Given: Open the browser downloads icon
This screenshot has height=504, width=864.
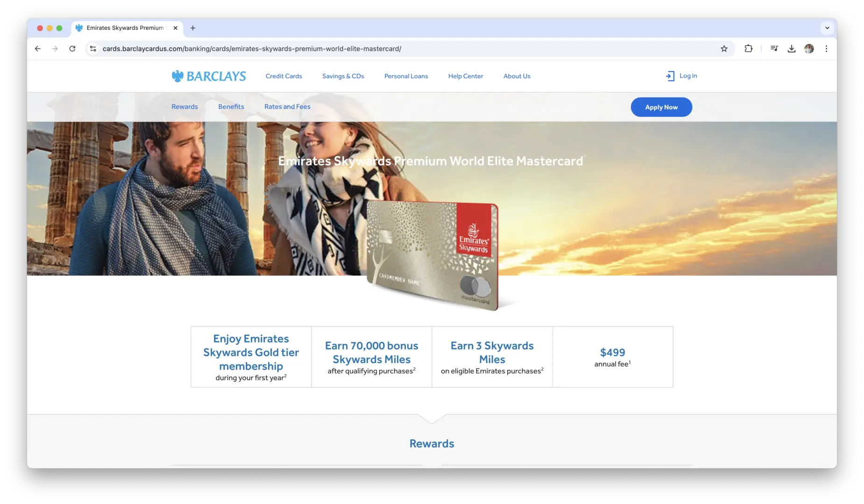Looking at the screenshot, I should (791, 49).
